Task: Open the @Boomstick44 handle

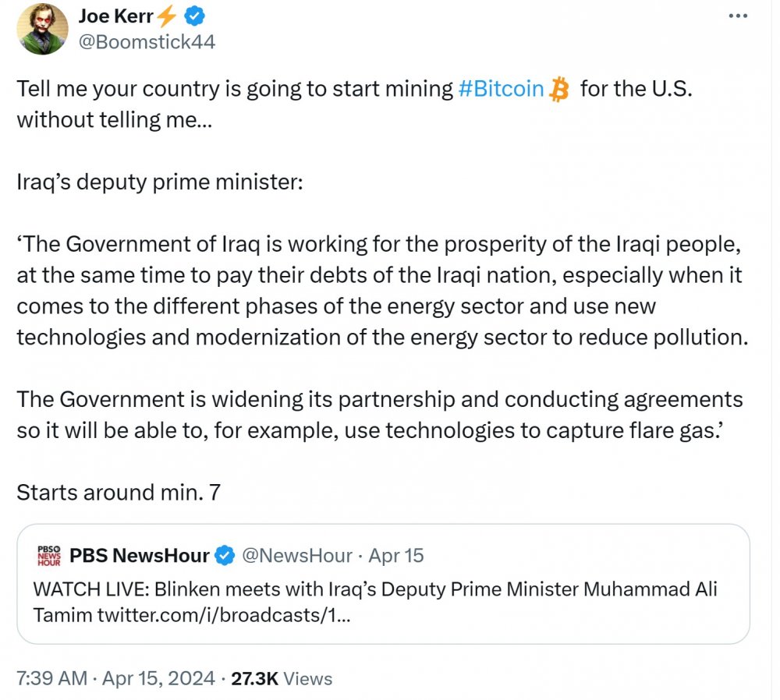Action: 146,41
